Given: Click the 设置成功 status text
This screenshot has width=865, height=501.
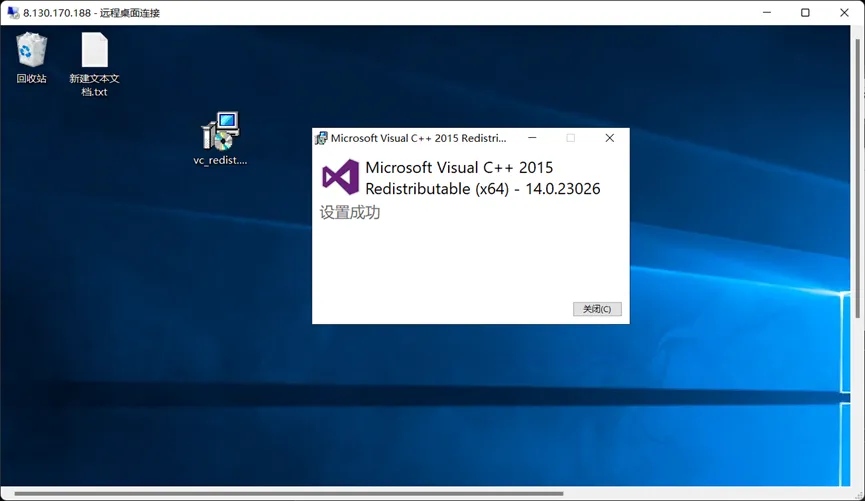Looking at the screenshot, I should pyautogui.click(x=350, y=212).
